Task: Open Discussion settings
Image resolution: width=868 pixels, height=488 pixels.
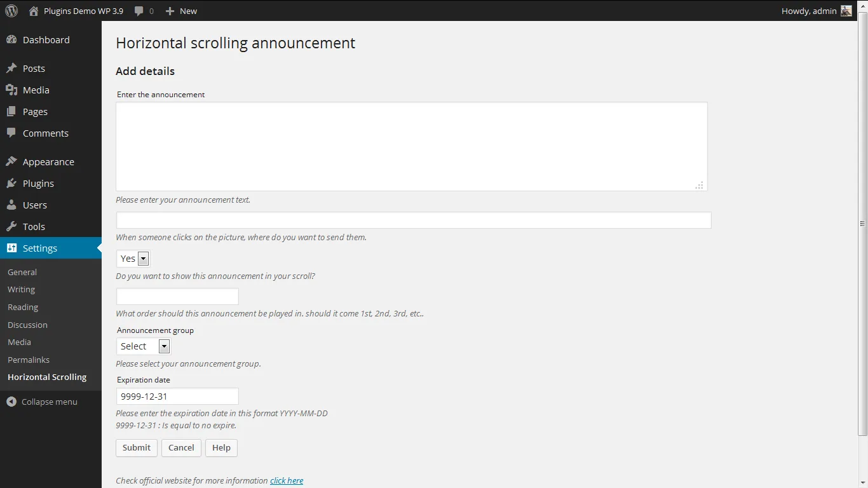Action: (x=27, y=325)
